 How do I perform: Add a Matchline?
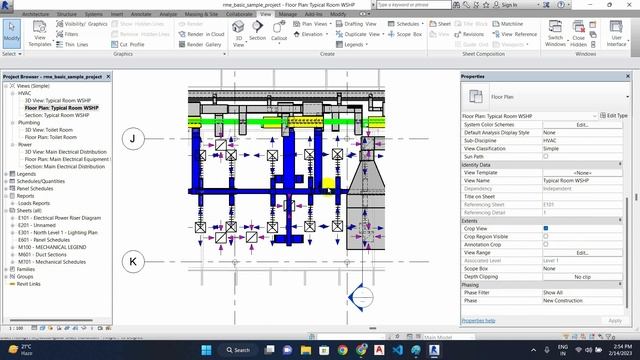[507, 24]
